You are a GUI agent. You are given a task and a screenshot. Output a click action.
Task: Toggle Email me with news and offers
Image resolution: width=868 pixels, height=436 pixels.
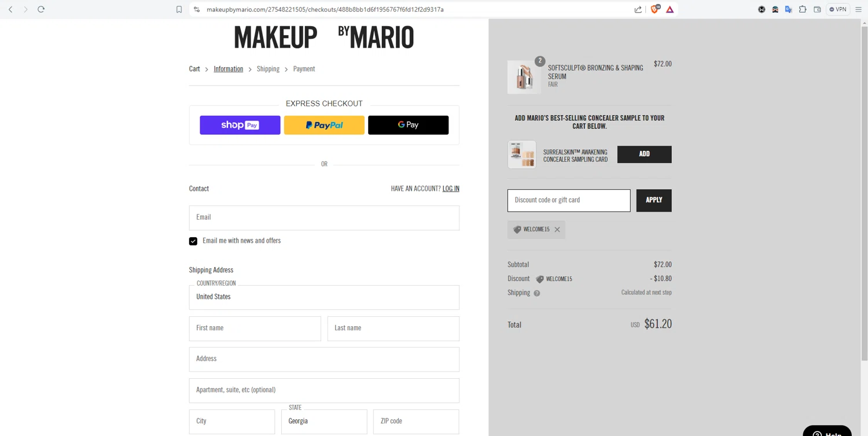(193, 241)
